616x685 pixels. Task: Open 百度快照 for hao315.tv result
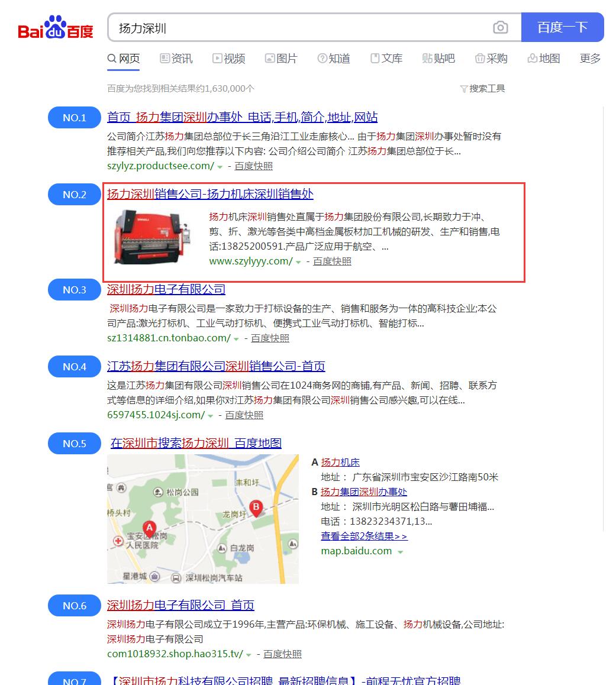coord(282,654)
